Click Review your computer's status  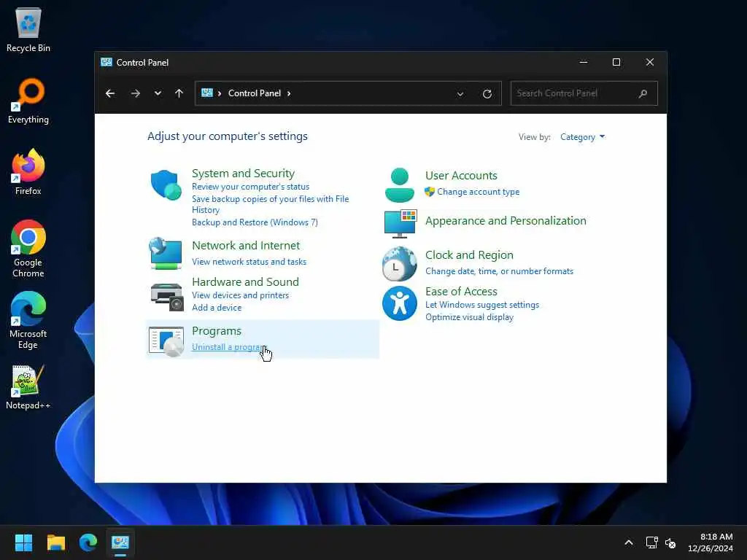[x=251, y=187]
